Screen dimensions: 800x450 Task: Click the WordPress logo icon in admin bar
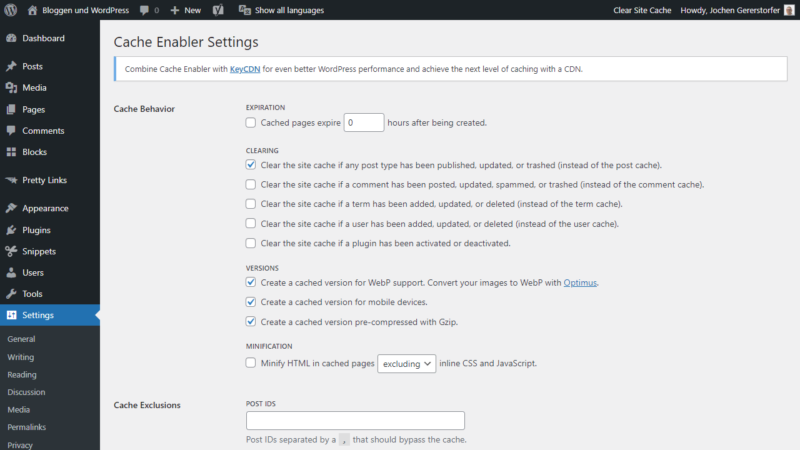(11, 10)
